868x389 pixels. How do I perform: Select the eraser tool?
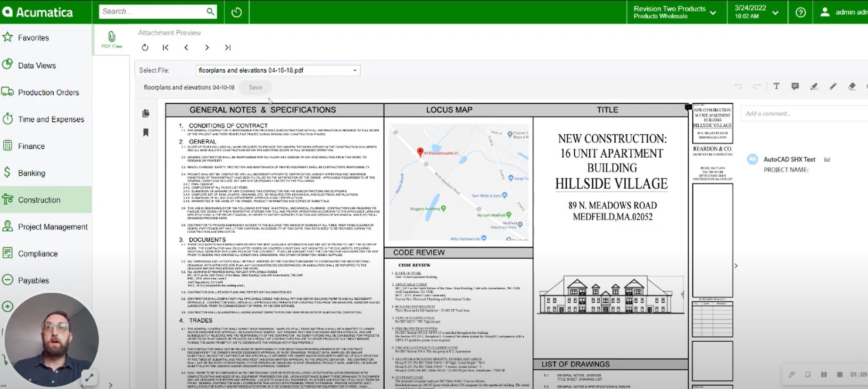852,86
